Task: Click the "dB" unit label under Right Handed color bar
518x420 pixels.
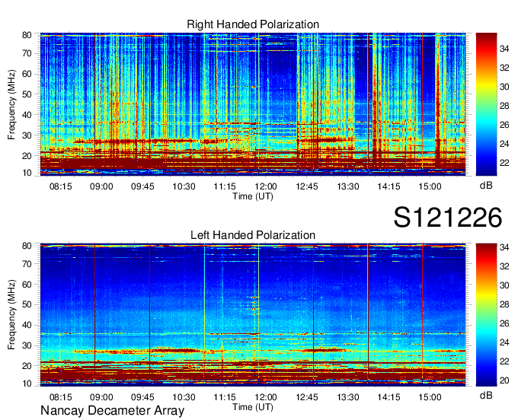Action: [x=486, y=186]
